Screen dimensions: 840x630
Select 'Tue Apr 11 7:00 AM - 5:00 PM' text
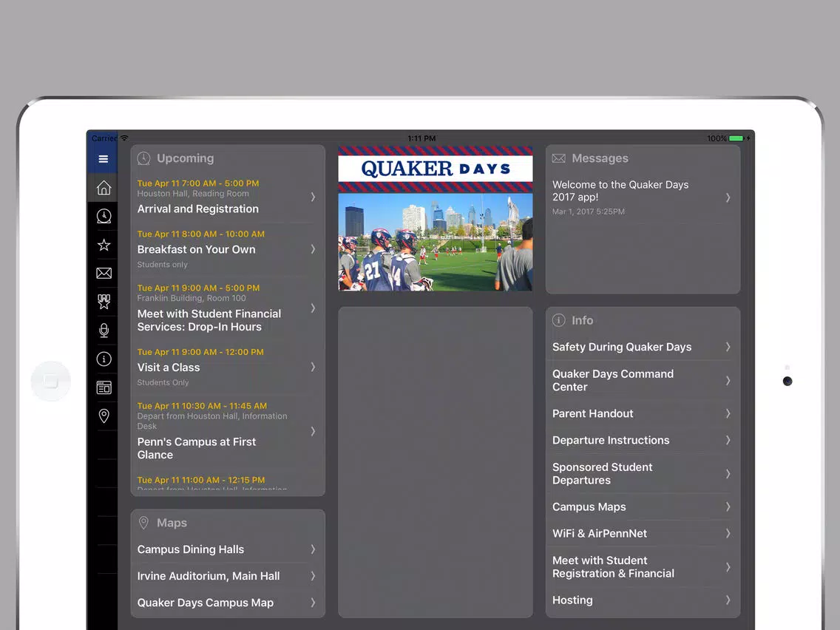pos(198,183)
